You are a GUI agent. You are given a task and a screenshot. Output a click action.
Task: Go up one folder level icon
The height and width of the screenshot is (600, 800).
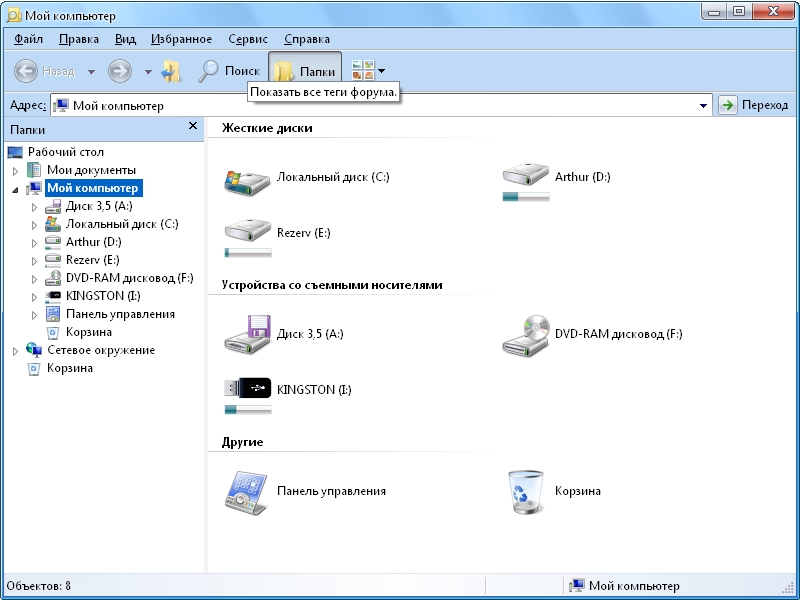171,71
